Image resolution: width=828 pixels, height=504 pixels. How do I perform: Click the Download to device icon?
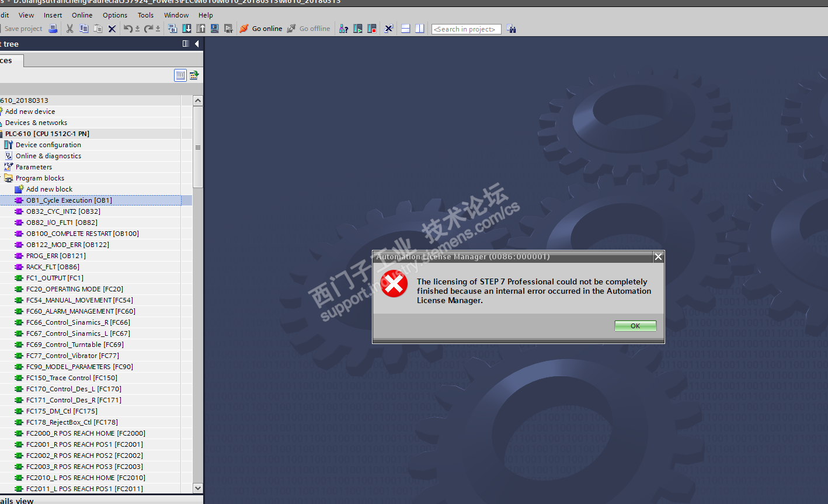pyautogui.click(x=187, y=29)
